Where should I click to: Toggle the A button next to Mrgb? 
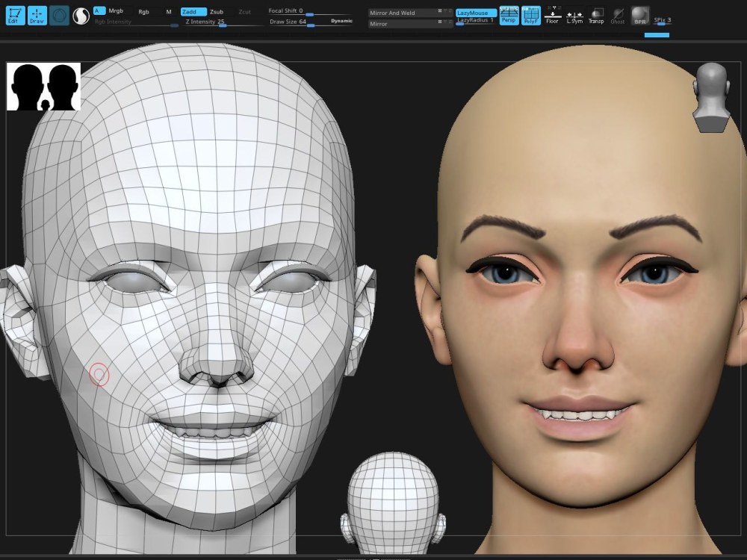pos(99,10)
